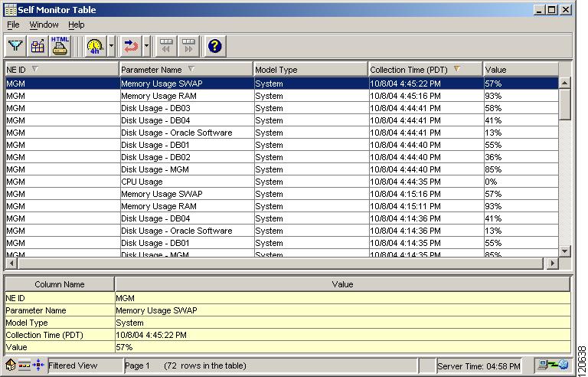Click NE ID sort triangle indicator

(x=35, y=69)
